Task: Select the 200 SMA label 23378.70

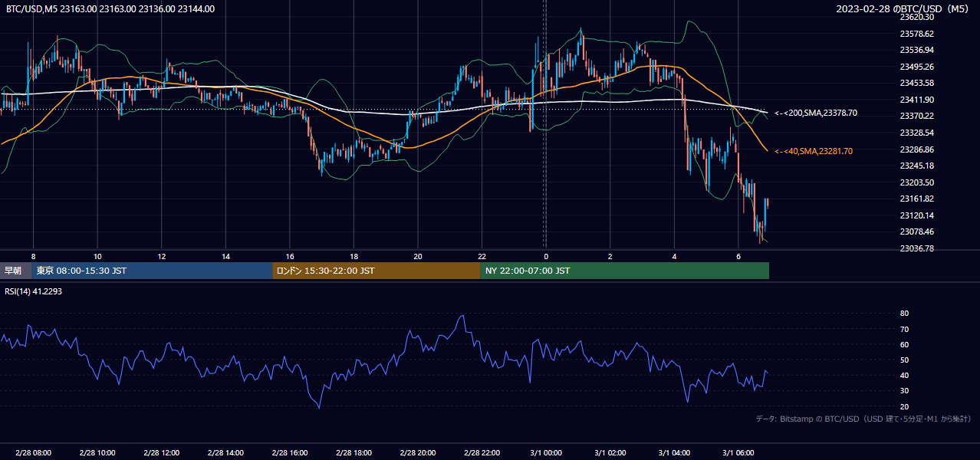Action: point(816,113)
